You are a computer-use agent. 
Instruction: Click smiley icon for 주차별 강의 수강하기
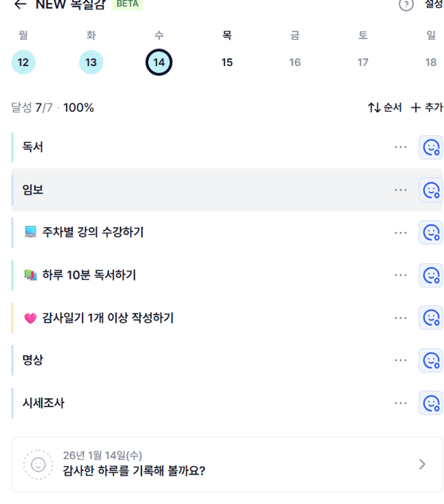click(431, 232)
